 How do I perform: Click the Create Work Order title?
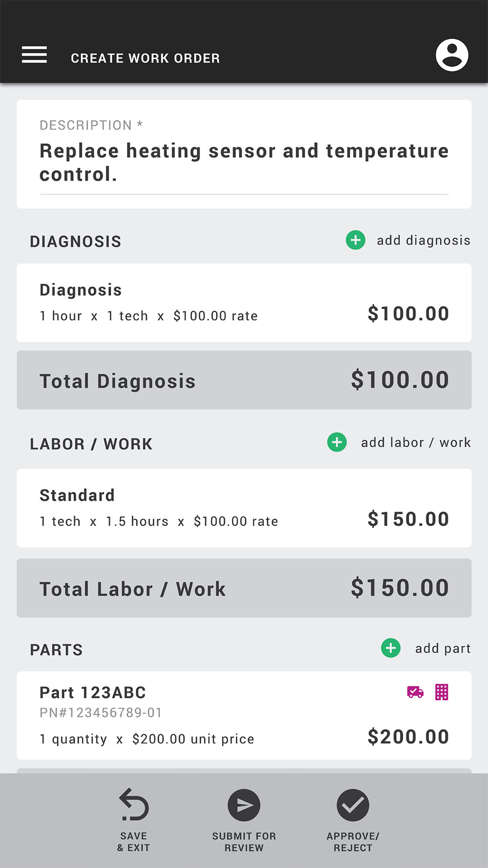click(x=145, y=58)
